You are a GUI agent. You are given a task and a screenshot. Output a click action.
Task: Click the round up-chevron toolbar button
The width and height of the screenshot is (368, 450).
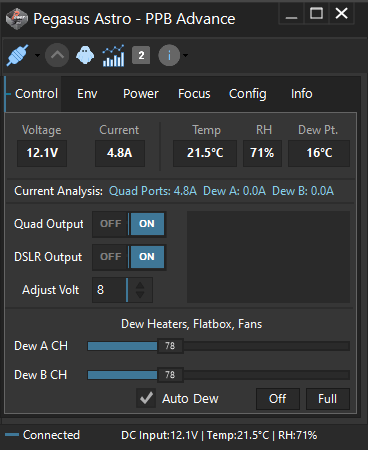[x=57, y=55]
